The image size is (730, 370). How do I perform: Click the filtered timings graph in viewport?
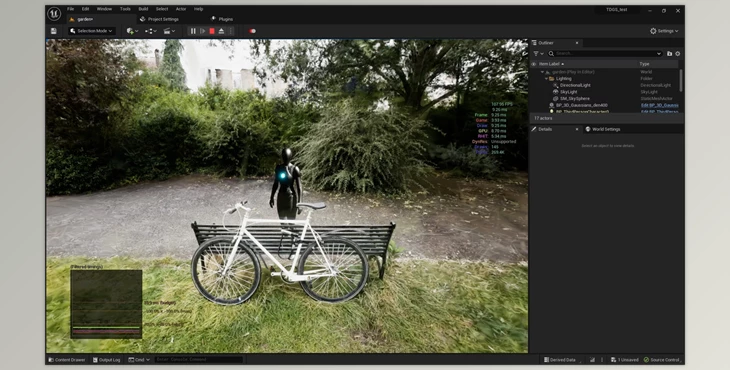coord(106,303)
